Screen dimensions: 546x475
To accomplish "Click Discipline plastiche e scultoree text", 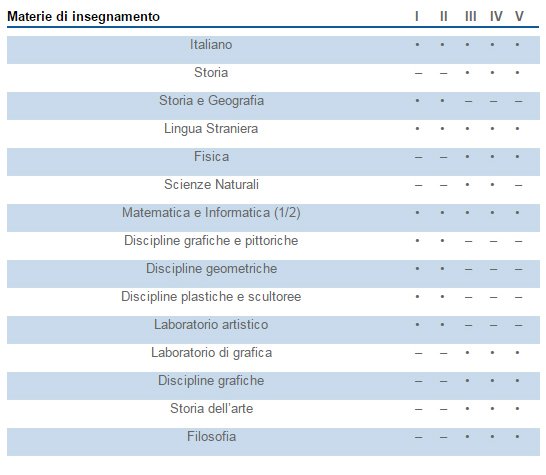I will [211, 297].
